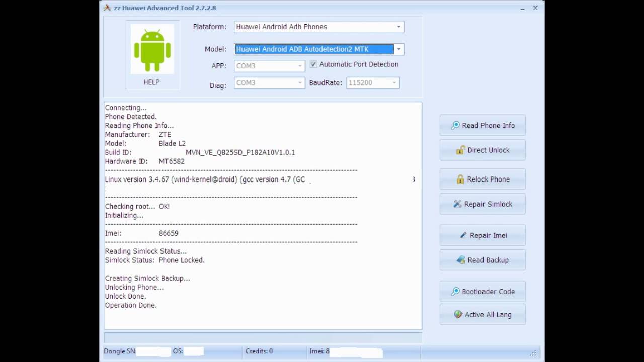
Task: Click the 'Reading Phone Info...' log line
Action: tap(139, 125)
